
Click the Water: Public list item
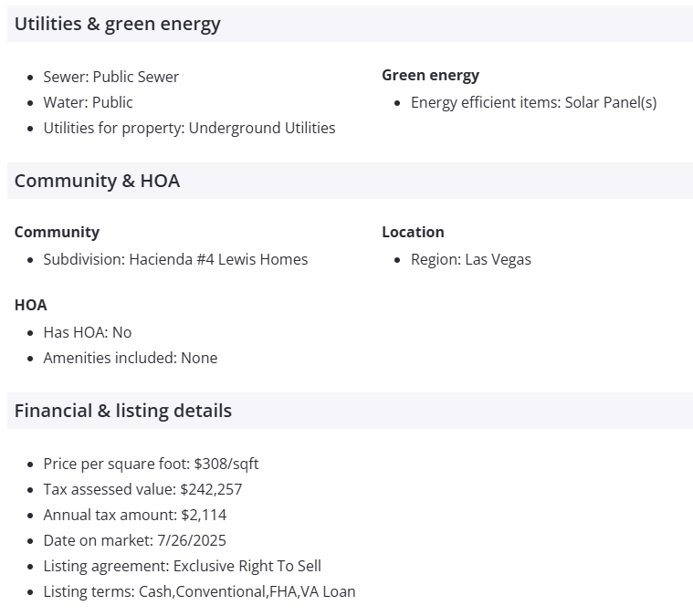point(89,102)
